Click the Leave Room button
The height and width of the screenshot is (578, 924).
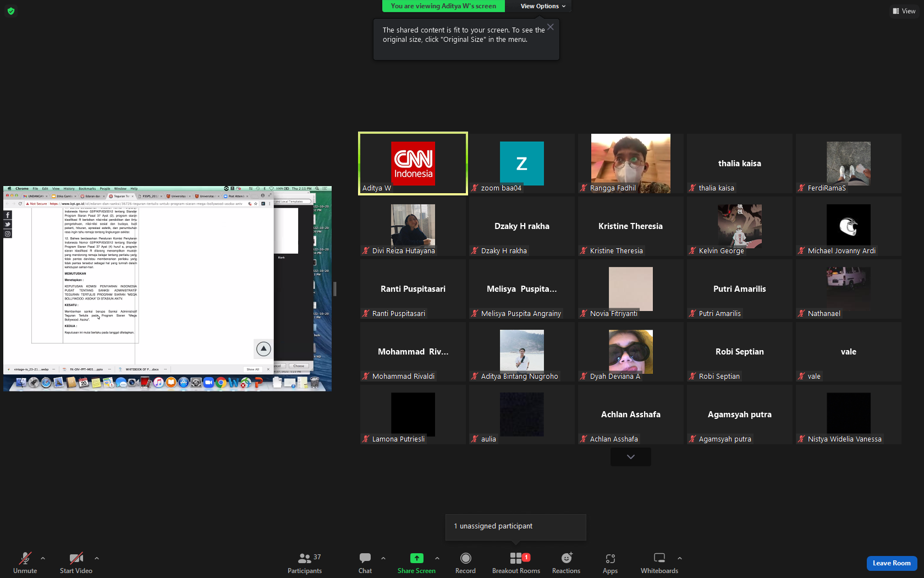pyautogui.click(x=892, y=563)
